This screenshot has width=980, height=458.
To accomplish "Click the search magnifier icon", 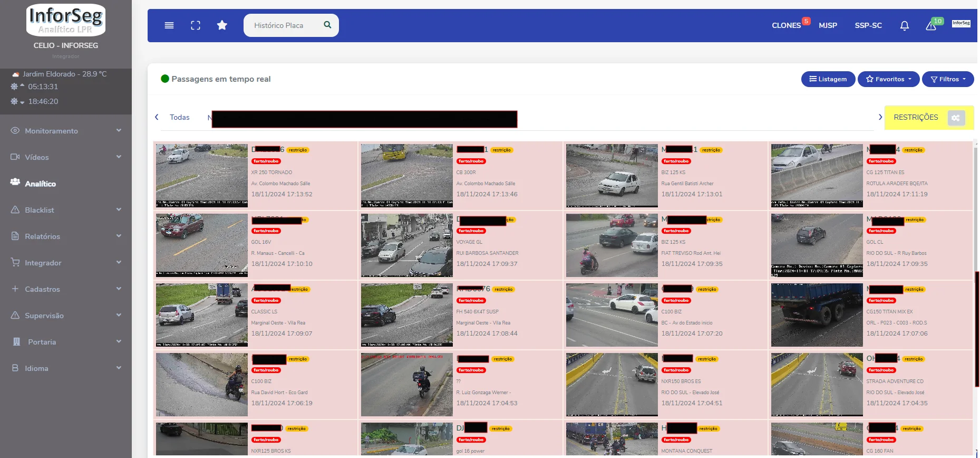I will (327, 25).
